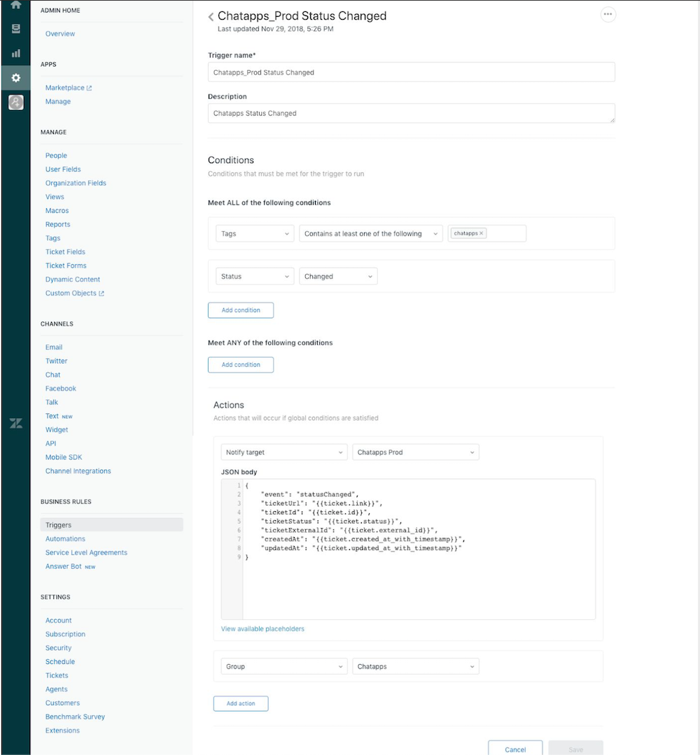
Task: Open Email channel settings
Action: [x=54, y=347]
